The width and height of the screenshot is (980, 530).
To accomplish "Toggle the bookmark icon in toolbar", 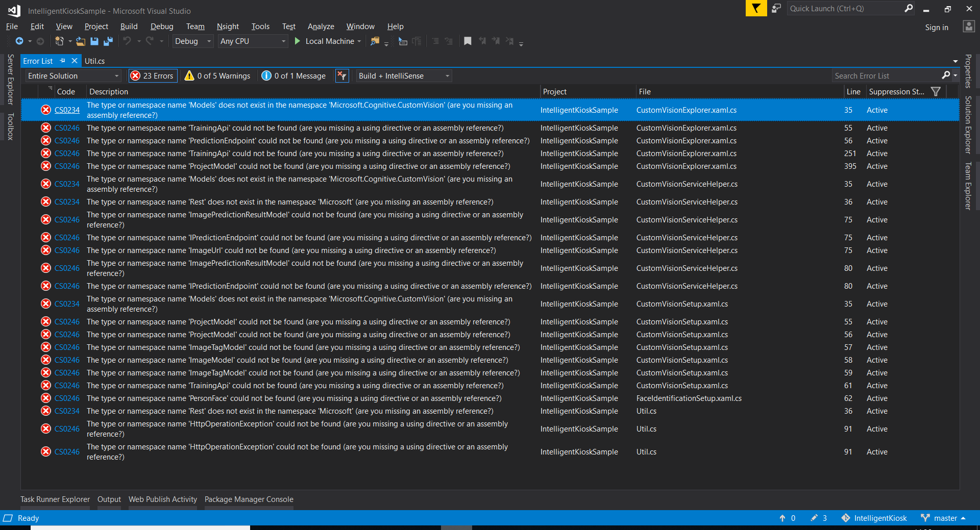I will click(x=468, y=41).
